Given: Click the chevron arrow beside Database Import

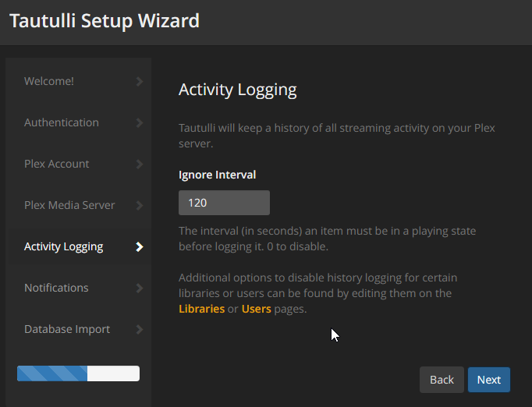Looking at the screenshot, I should [x=140, y=329].
